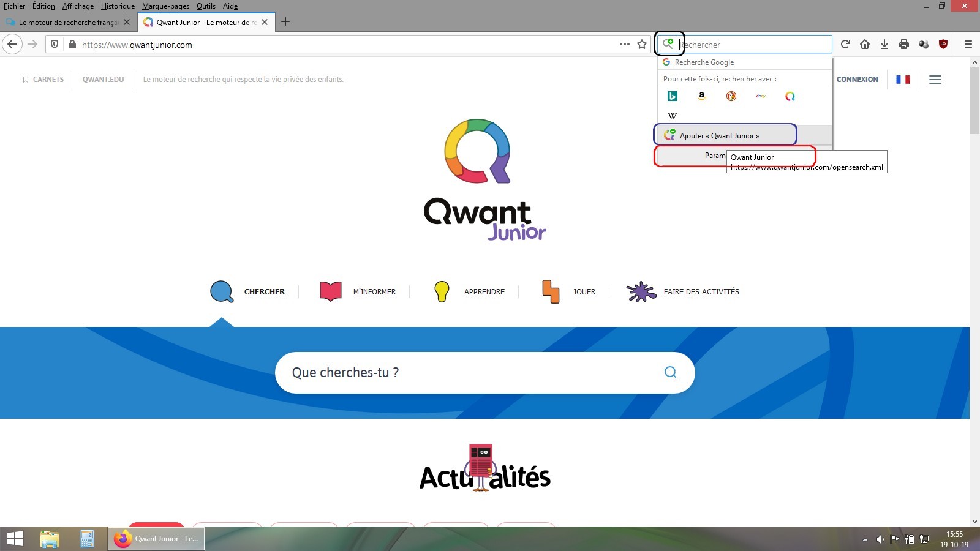Bookmark this page with the star
Screen dimensions: 980x551
642,44
